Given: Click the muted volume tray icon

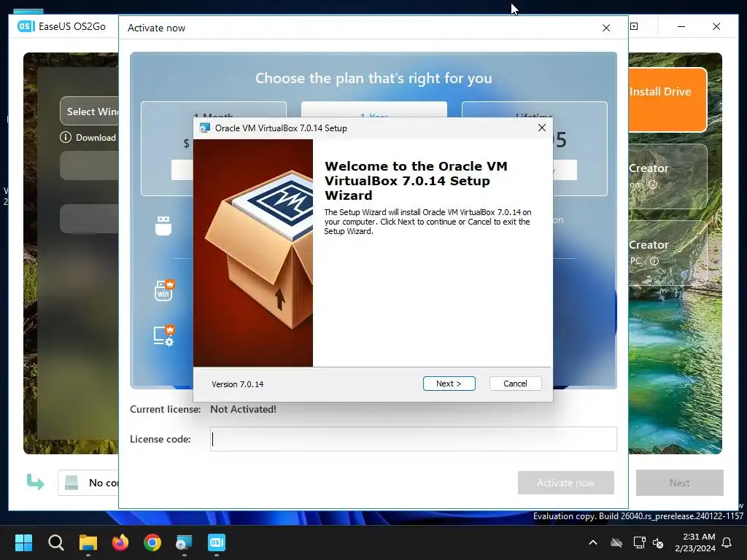Looking at the screenshot, I should [x=659, y=542].
